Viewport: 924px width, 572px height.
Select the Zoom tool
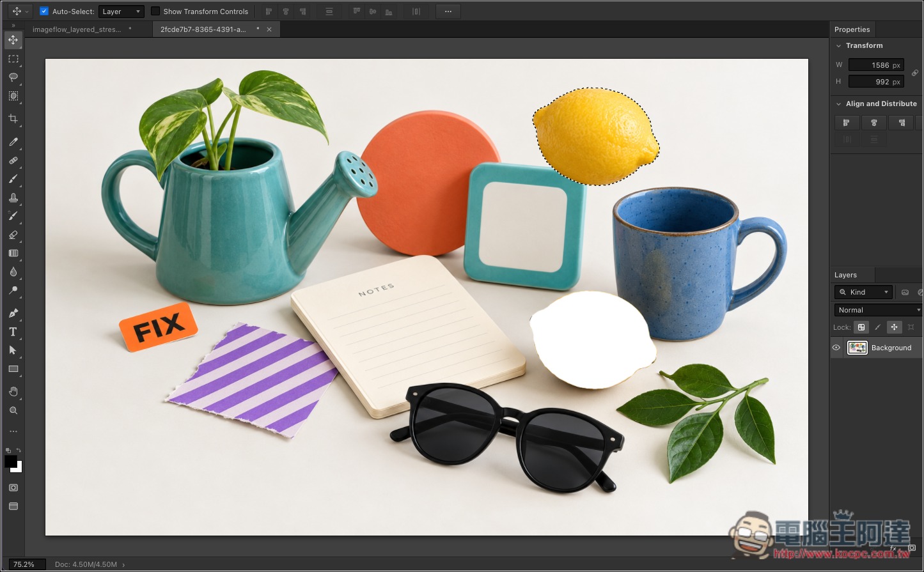pos(13,410)
